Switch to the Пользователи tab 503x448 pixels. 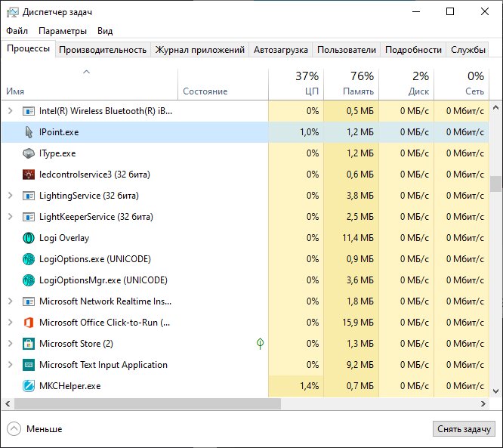click(x=347, y=50)
